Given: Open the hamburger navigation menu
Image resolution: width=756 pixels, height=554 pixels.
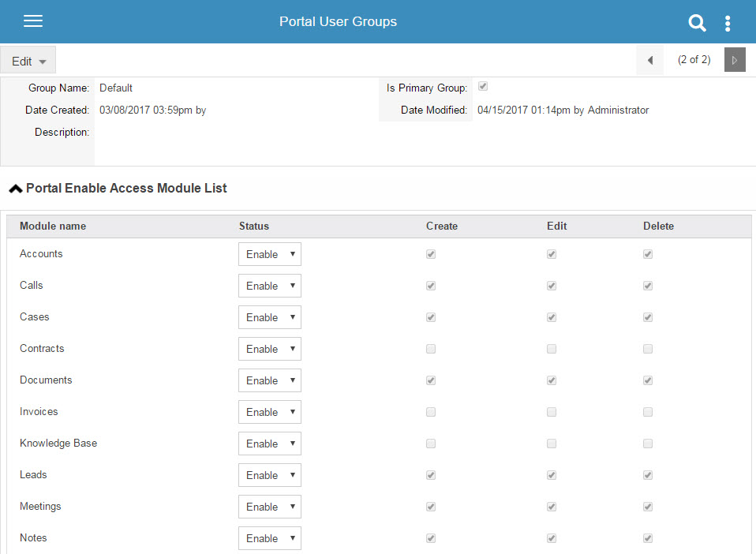Looking at the screenshot, I should [x=32, y=21].
